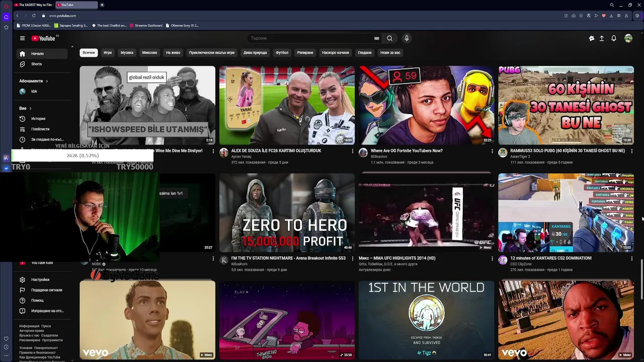Reload the page in browser

pyautogui.click(x=34, y=16)
